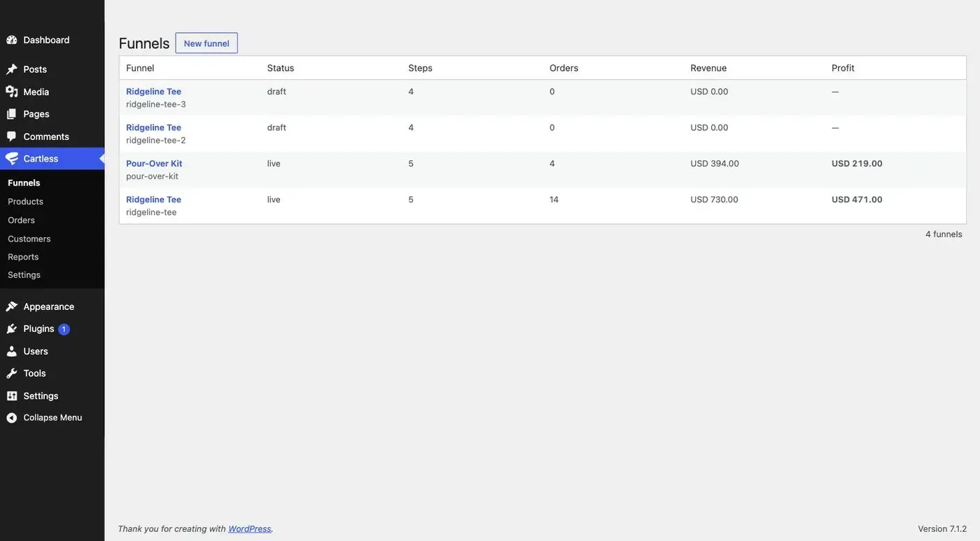Click the Revenue column header
980x541 pixels.
tap(708, 68)
